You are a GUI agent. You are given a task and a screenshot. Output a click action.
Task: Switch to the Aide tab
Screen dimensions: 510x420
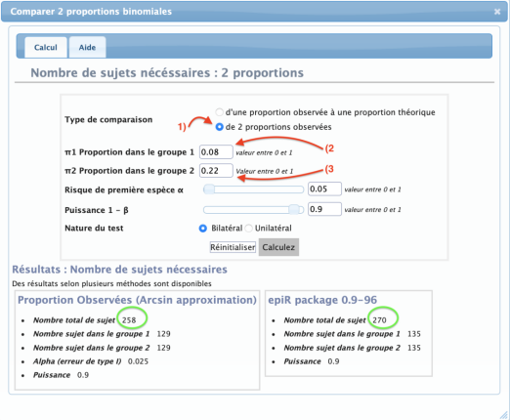(x=87, y=48)
